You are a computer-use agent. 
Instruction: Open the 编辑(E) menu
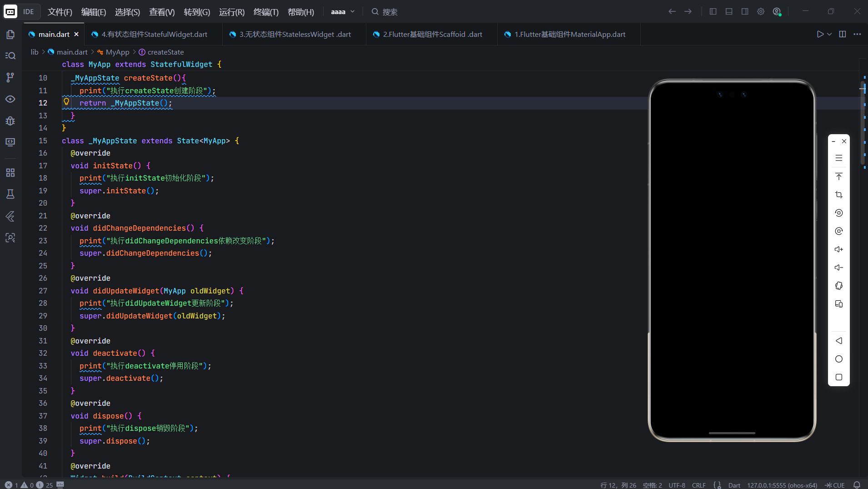94,12
